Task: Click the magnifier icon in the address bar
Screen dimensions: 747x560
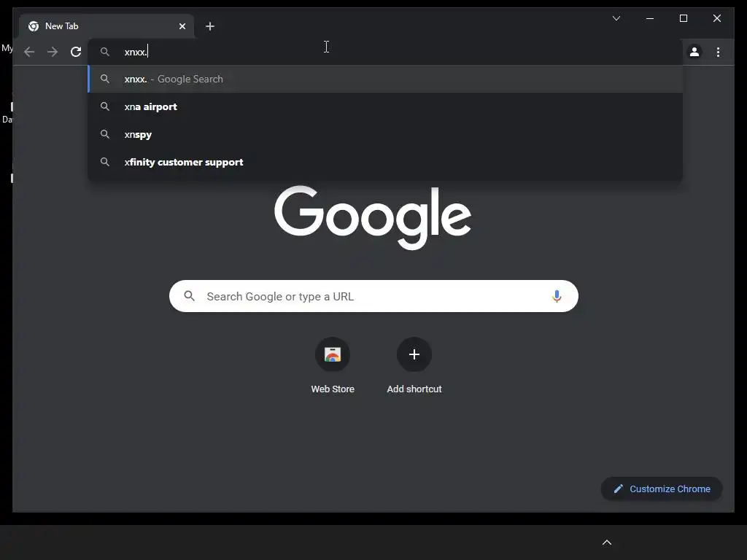Action: click(105, 52)
